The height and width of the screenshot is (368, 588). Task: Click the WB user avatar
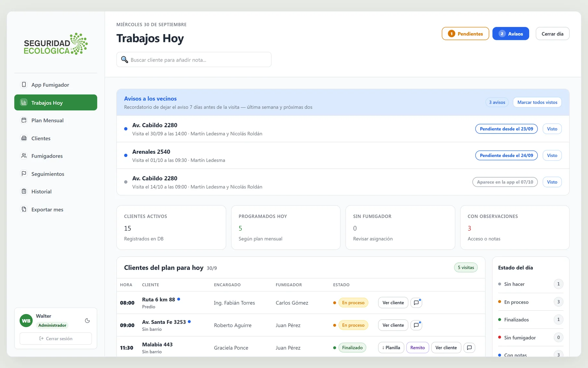point(26,321)
